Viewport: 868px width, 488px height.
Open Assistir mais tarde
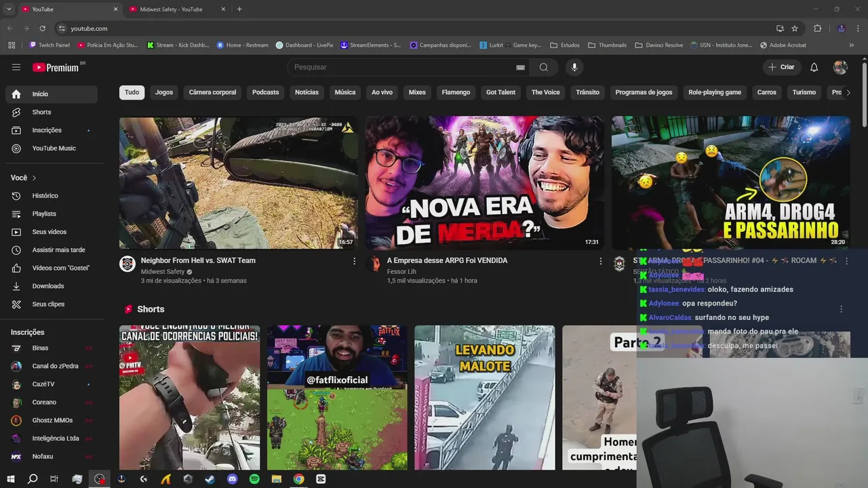click(52, 250)
